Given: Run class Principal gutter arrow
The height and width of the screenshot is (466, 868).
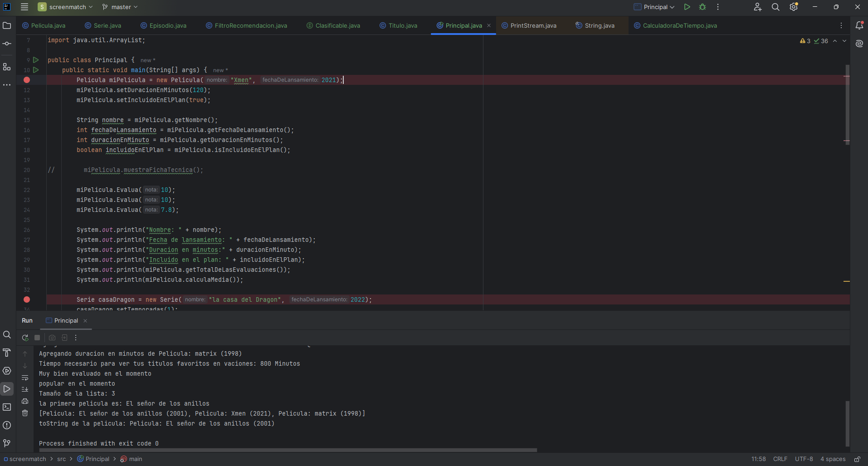Looking at the screenshot, I should (x=36, y=60).
